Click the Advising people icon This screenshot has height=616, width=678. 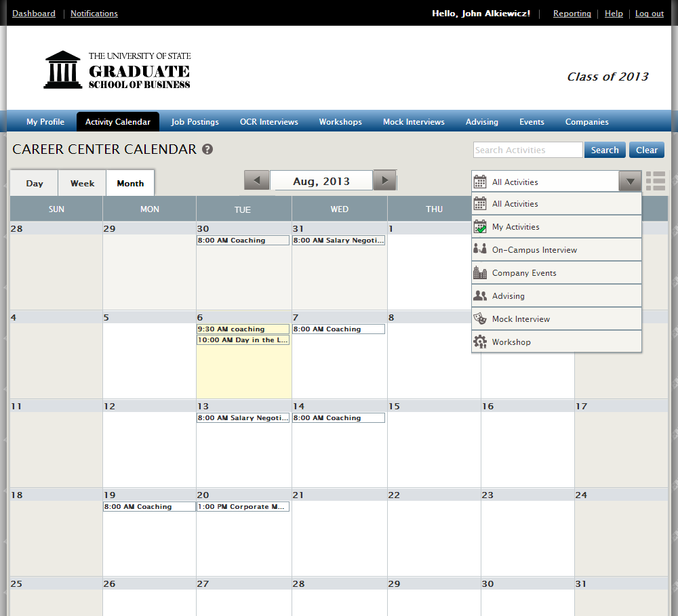point(480,295)
